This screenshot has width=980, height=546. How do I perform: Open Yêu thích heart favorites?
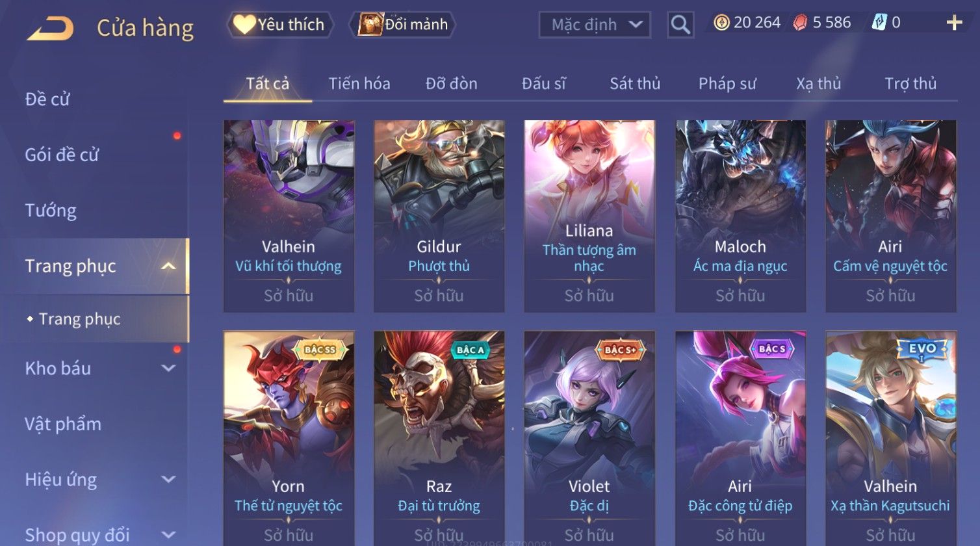(279, 25)
